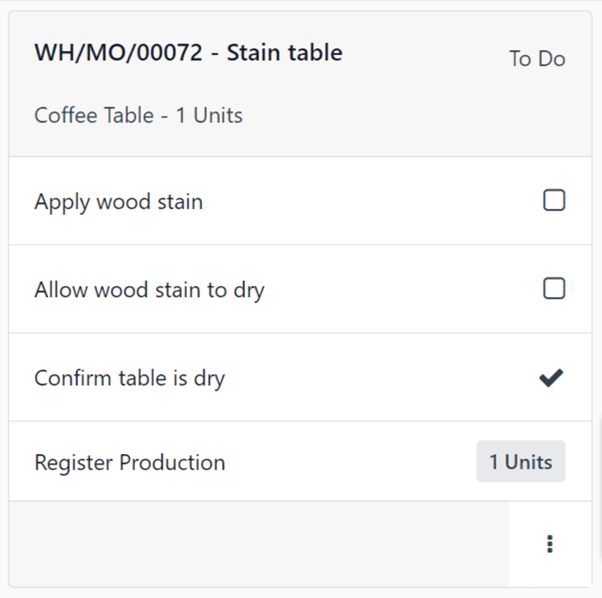
Task: Click the Coffee Table product name
Action: coord(94,115)
